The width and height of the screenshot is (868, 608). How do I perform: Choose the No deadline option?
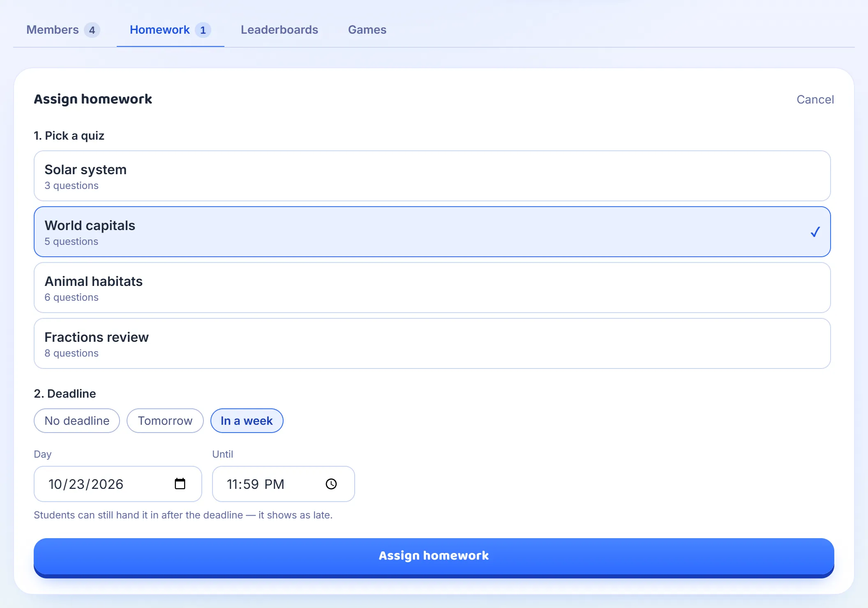coord(77,421)
